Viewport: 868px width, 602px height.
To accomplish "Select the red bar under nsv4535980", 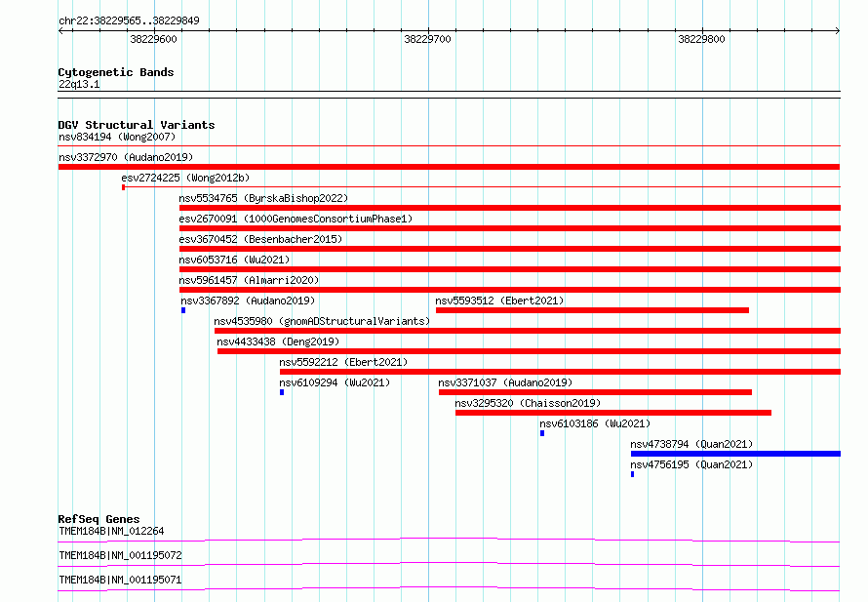I will pos(528,331).
